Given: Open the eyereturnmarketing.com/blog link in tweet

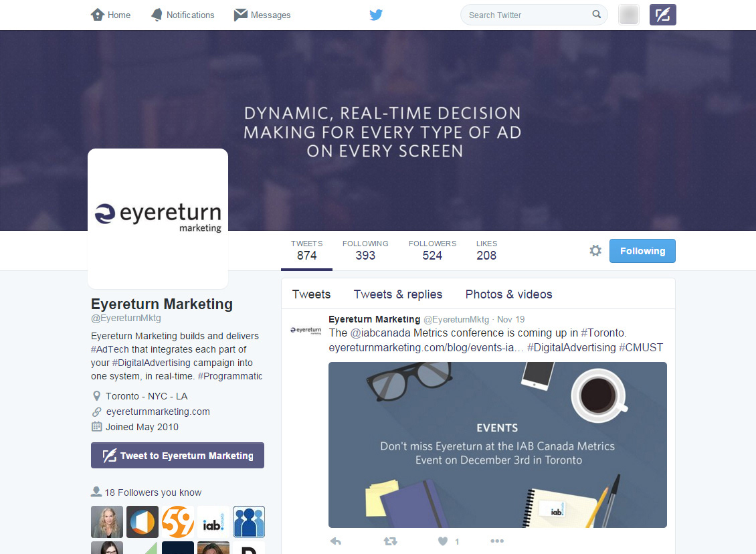Looking at the screenshot, I should 426,348.
